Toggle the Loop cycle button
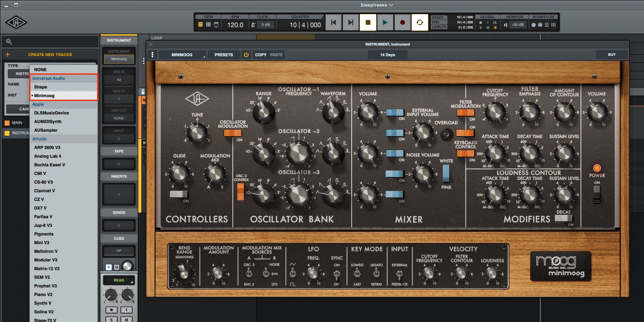Image resolution: width=644 pixels, height=322 pixels. click(x=420, y=23)
